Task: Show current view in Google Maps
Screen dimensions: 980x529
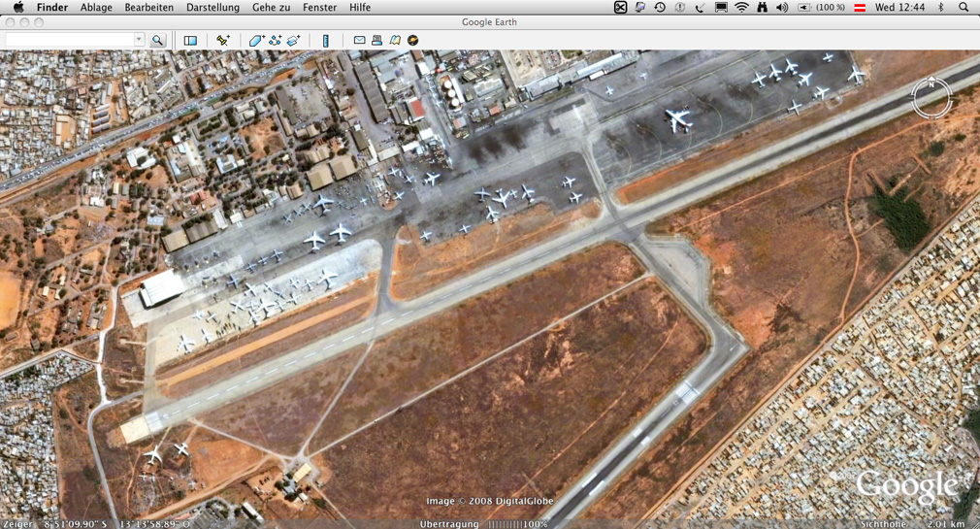Action: (x=395, y=41)
